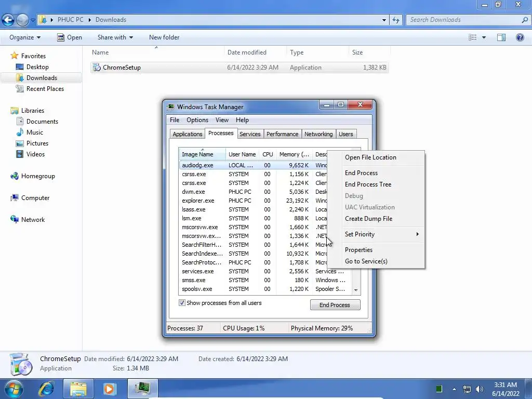Expand the view options dropdown arrow

484,37
